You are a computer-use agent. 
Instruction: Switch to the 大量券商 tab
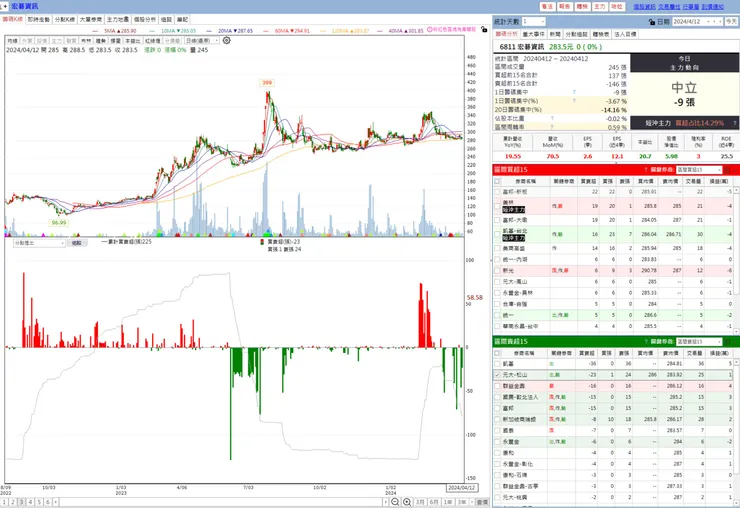91,20
